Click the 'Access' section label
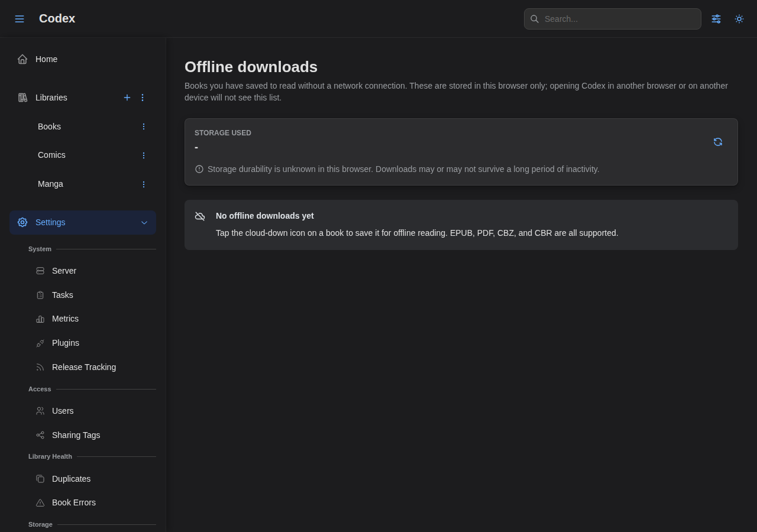This screenshot has height=532, width=757. click(40, 389)
